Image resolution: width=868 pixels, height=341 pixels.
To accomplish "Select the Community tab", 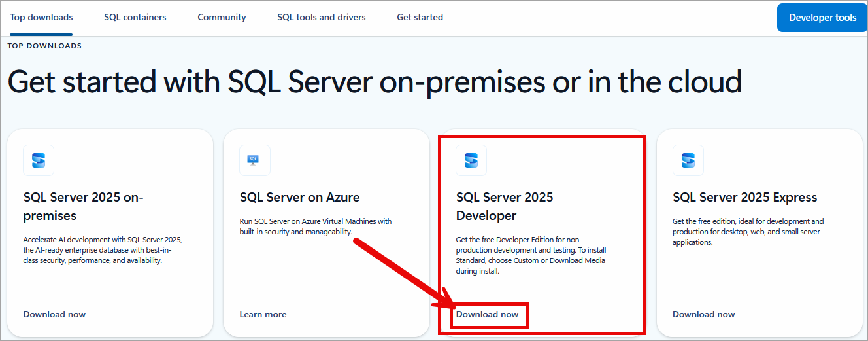I will tap(222, 18).
